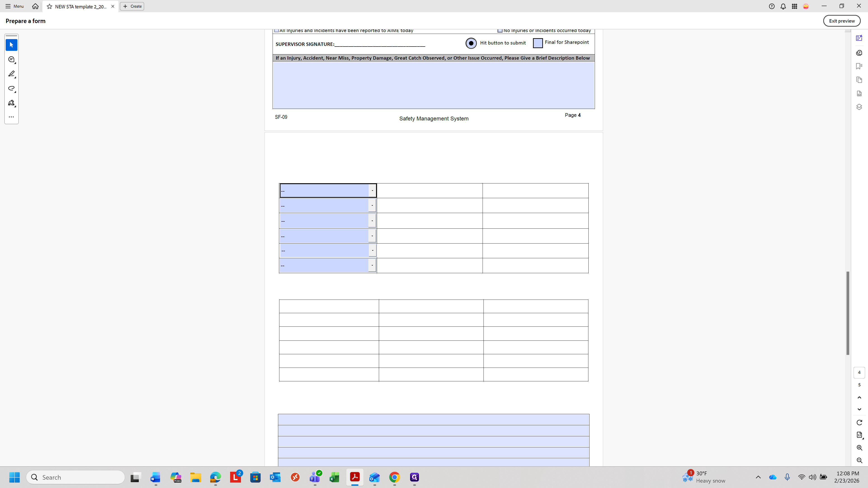Zoom in with the magnifier plus
Screen dimensions: 868x488
point(859,448)
